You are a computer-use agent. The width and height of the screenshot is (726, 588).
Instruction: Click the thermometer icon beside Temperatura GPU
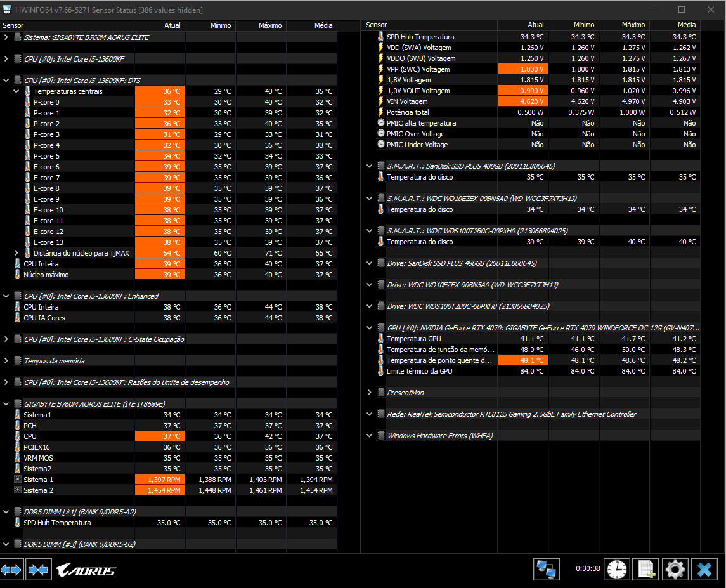click(380, 339)
